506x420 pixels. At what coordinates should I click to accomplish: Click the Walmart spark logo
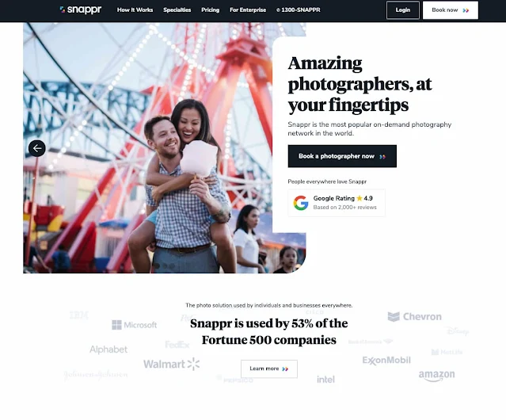click(194, 364)
